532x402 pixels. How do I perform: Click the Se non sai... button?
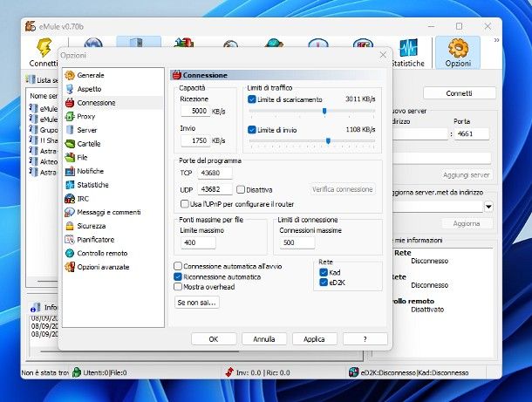pyautogui.click(x=196, y=303)
